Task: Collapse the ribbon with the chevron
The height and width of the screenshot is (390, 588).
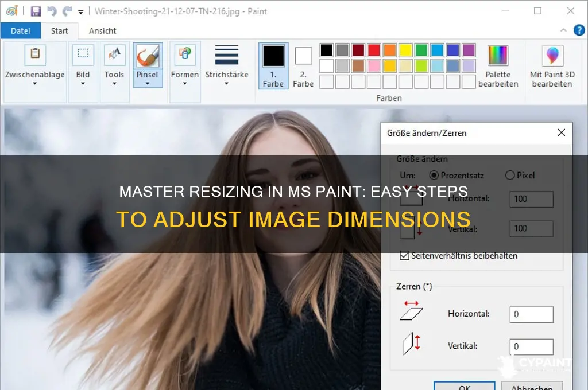Action: tap(563, 30)
